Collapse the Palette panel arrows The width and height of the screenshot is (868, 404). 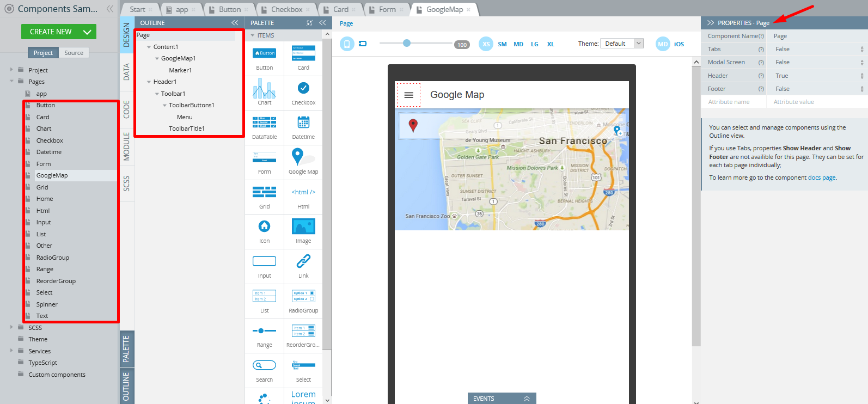pyautogui.click(x=322, y=23)
